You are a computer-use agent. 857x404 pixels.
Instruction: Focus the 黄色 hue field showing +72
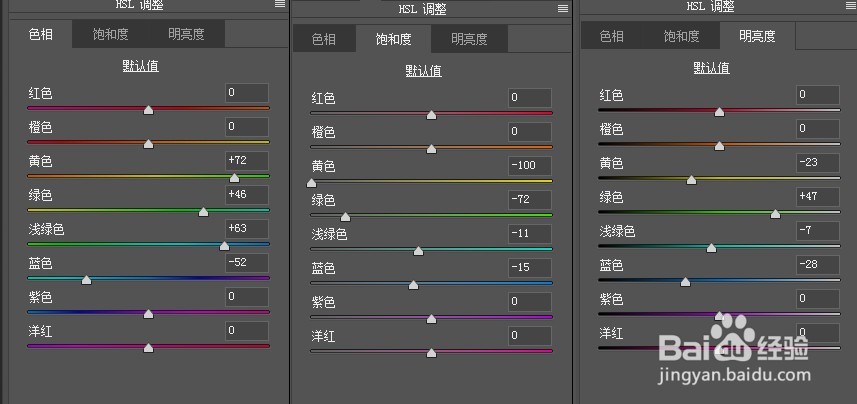click(246, 161)
